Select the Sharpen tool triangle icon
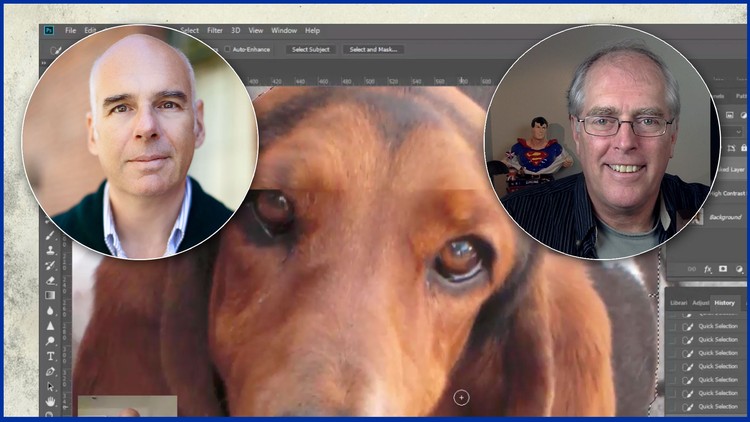 click(50, 326)
